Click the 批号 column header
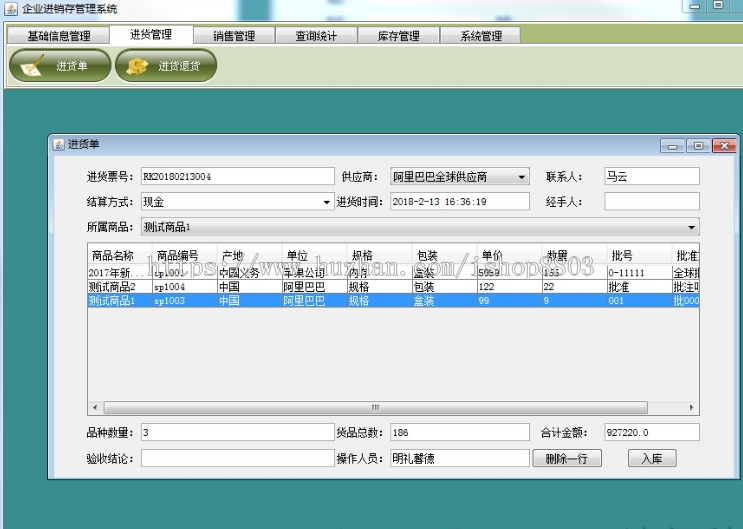Image resolution: width=743 pixels, height=529 pixels. (x=639, y=256)
